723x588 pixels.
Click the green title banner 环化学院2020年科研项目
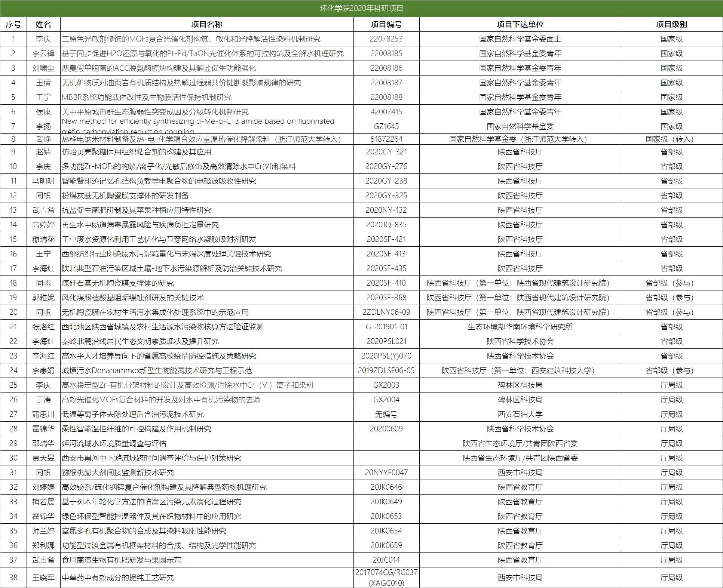(361, 8)
